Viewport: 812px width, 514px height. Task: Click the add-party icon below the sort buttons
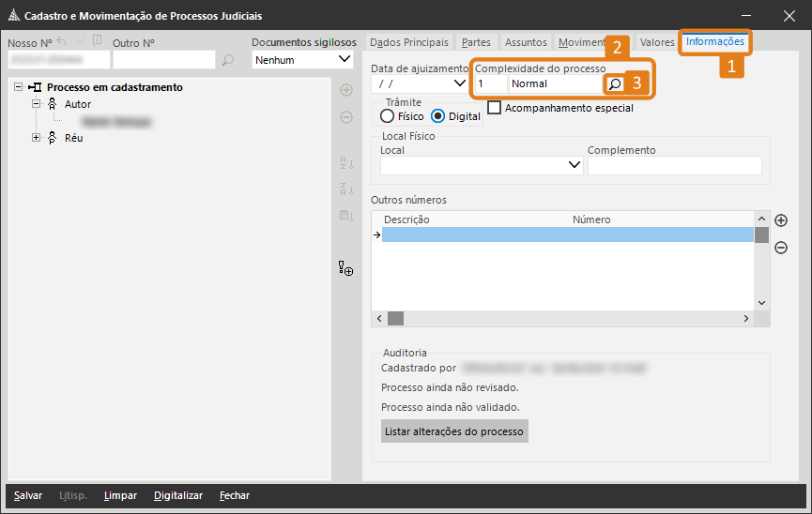point(345,269)
